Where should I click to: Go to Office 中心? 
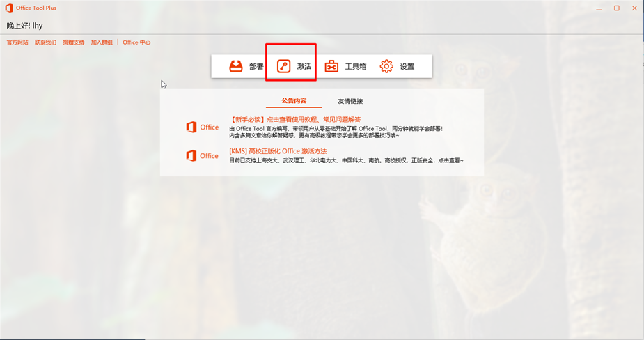click(x=136, y=42)
